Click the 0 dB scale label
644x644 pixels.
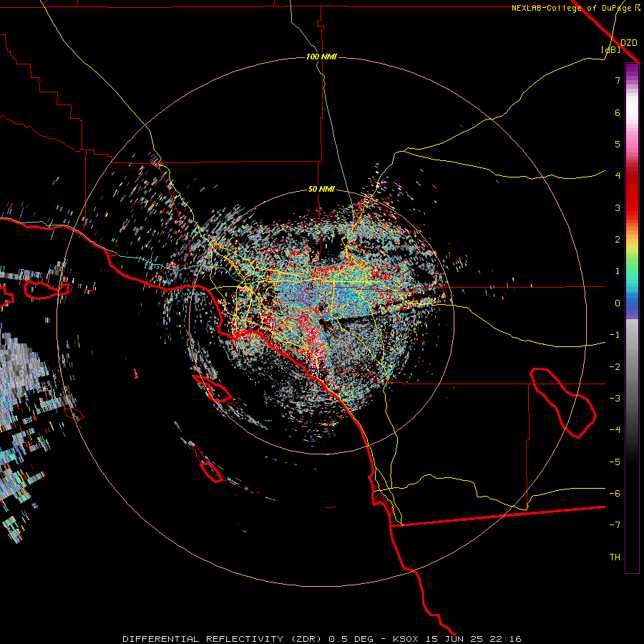pyautogui.click(x=618, y=303)
